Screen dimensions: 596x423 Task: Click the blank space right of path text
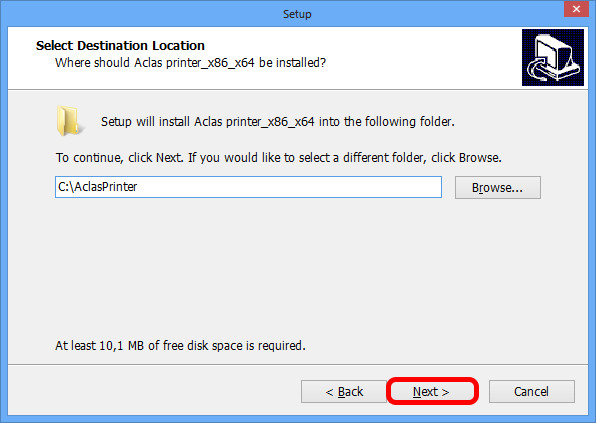pos(289,187)
